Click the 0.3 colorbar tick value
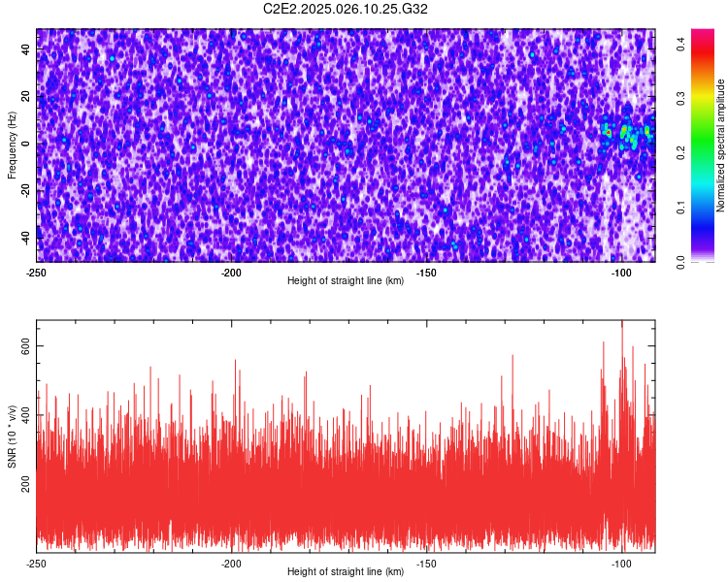Viewport: 728px width, 582px height. tap(681, 99)
